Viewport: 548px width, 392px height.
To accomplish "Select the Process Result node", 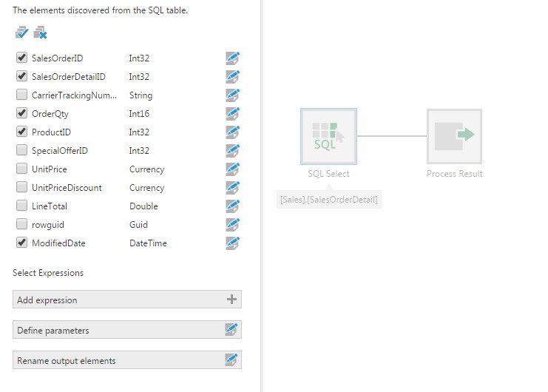I will point(454,136).
